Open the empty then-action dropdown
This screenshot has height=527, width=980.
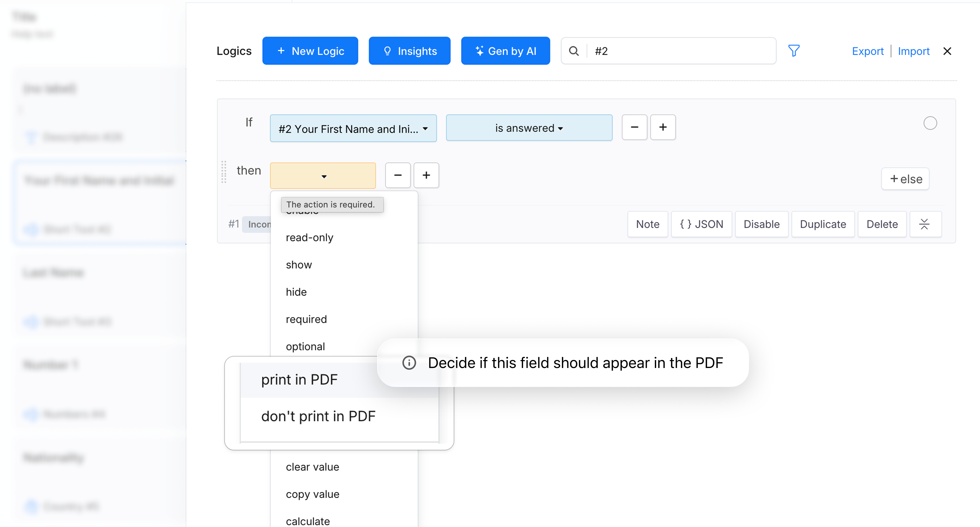pyautogui.click(x=323, y=176)
